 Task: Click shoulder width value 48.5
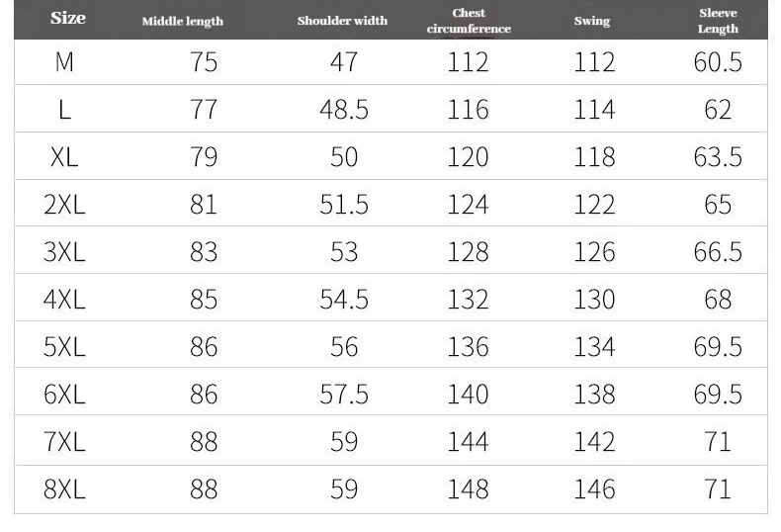pos(344,110)
